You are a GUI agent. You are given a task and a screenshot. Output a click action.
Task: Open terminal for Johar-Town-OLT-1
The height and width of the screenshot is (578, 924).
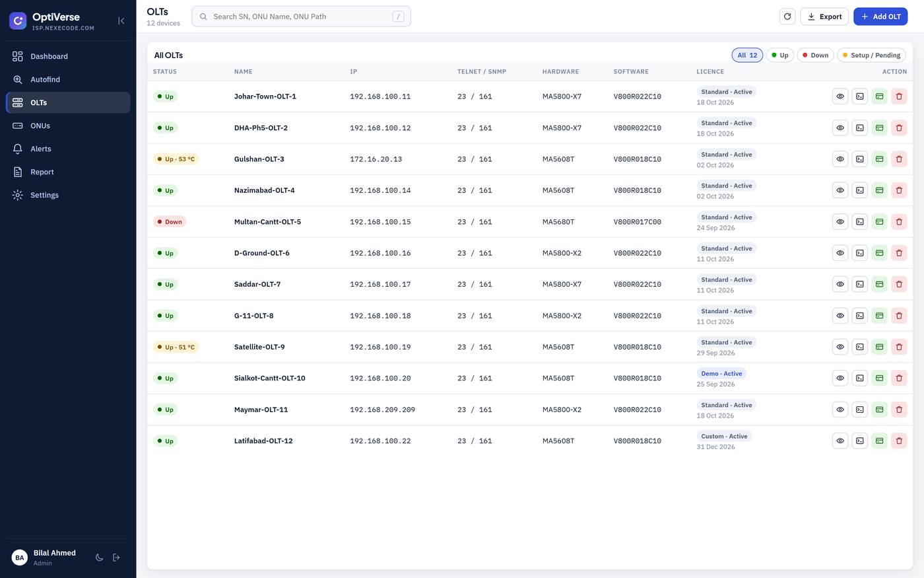(860, 96)
